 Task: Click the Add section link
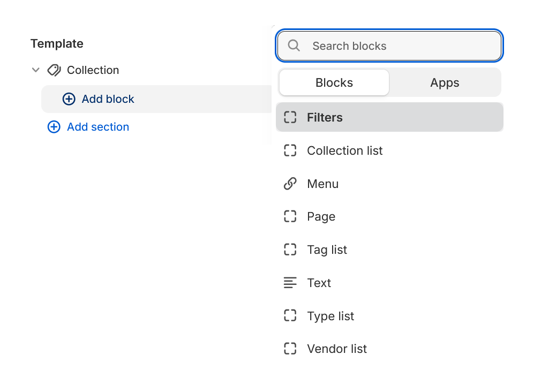click(x=97, y=127)
